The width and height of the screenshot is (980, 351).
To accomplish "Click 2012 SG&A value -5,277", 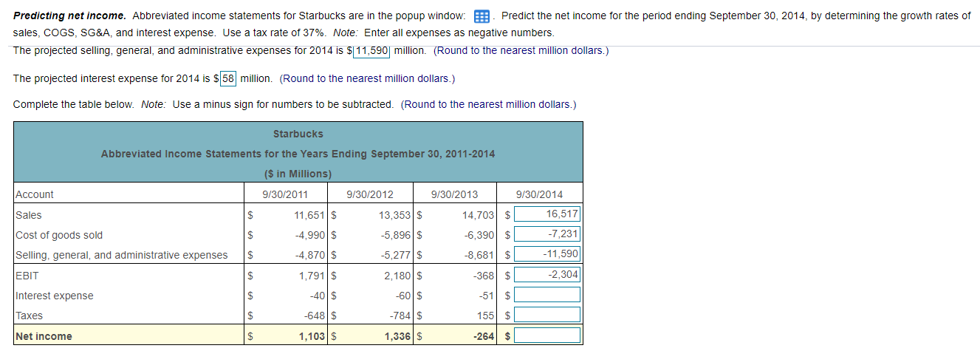I will coord(395,255).
